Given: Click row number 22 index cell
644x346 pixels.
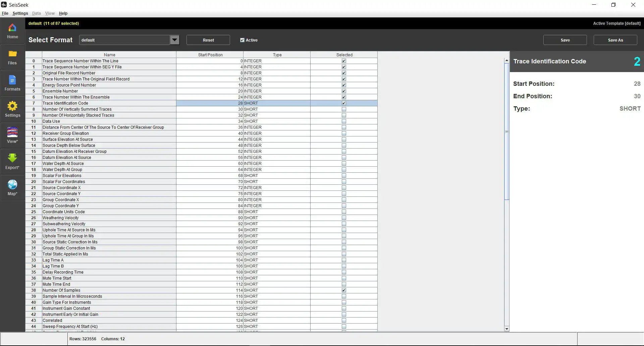Looking at the screenshot, I should pos(34,194).
